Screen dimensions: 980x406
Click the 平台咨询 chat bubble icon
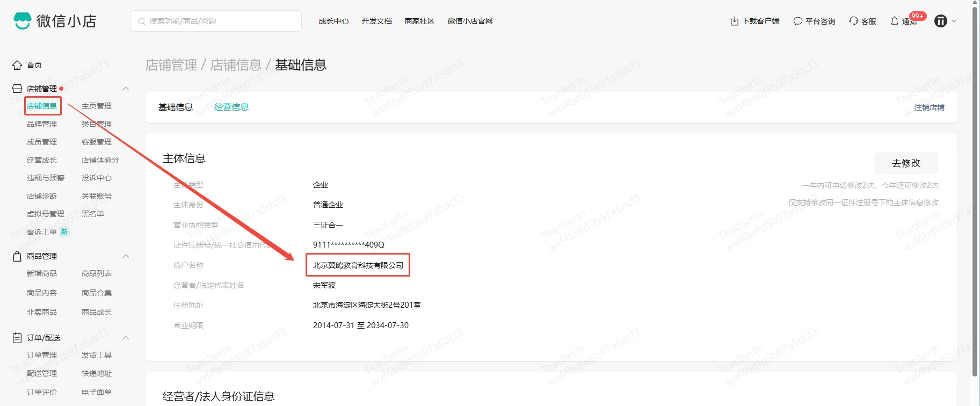click(x=798, y=21)
